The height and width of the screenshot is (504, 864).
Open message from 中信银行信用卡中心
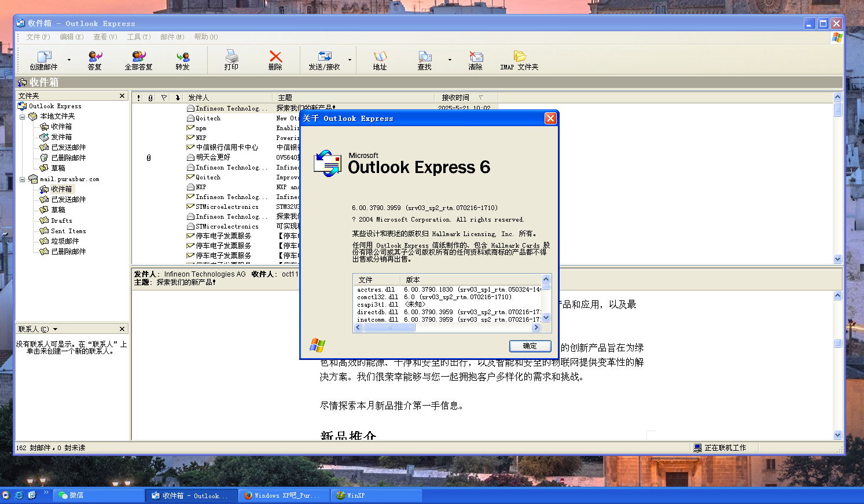pyautogui.click(x=227, y=148)
